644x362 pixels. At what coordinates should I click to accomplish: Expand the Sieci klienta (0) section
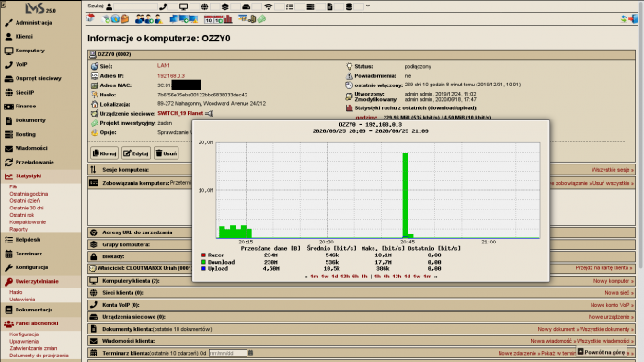pyautogui.click(x=362, y=293)
